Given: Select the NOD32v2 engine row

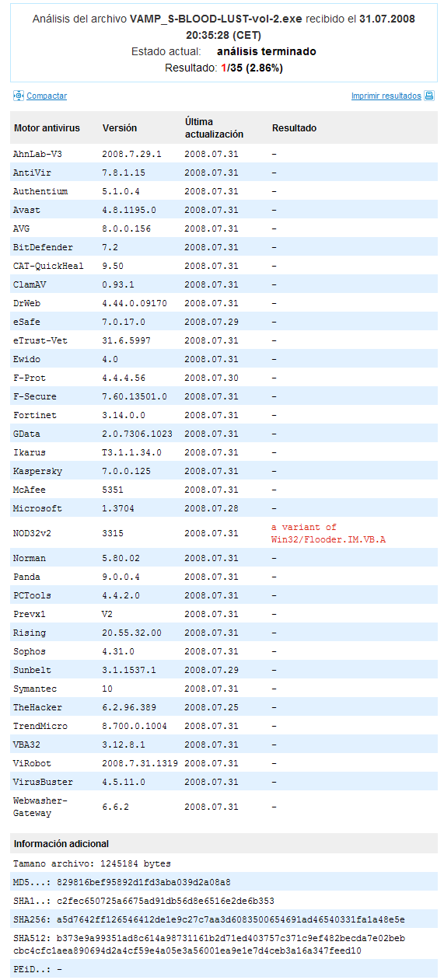Looking at the screenshot, I should point(224,533).
